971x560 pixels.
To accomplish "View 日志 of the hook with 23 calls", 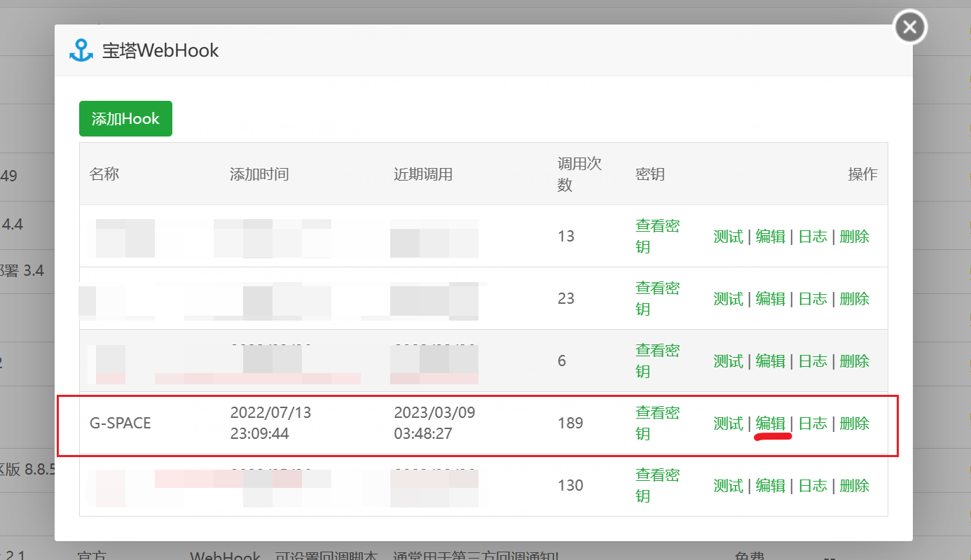I will pyautogui.click(x=813, y=299).
